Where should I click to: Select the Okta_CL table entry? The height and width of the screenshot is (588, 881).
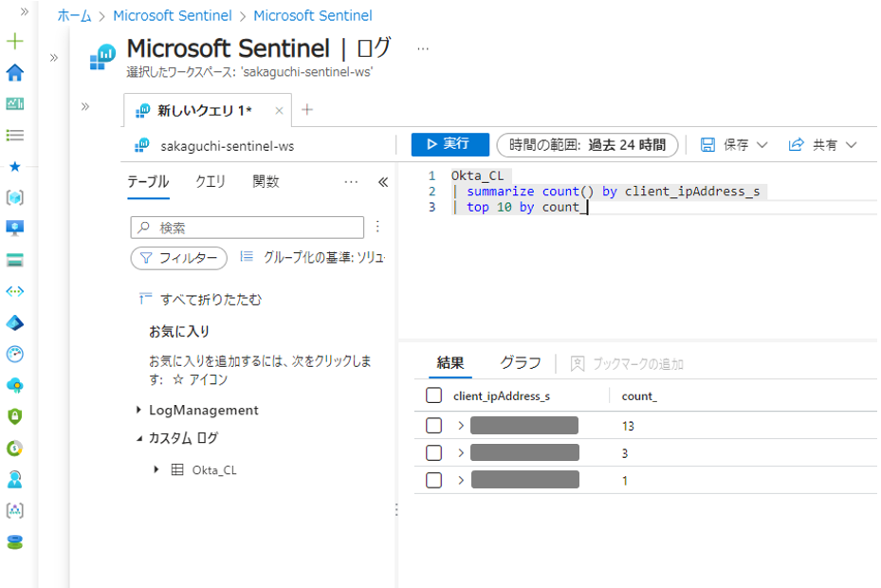coord(214,470)
